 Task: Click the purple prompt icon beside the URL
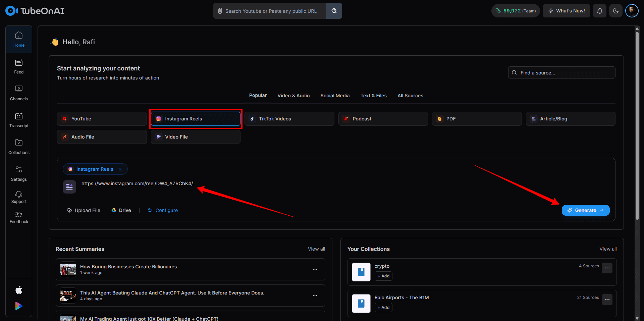coord(69,187)
